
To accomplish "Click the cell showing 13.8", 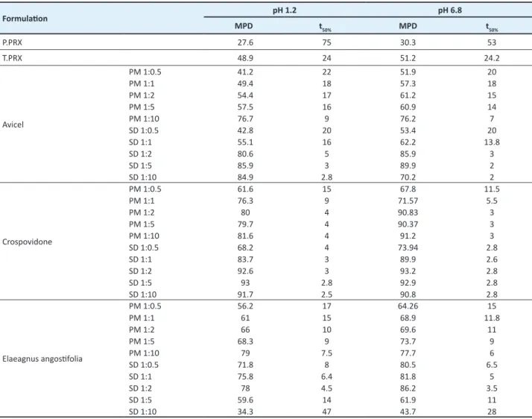I will tap(492, 142).
